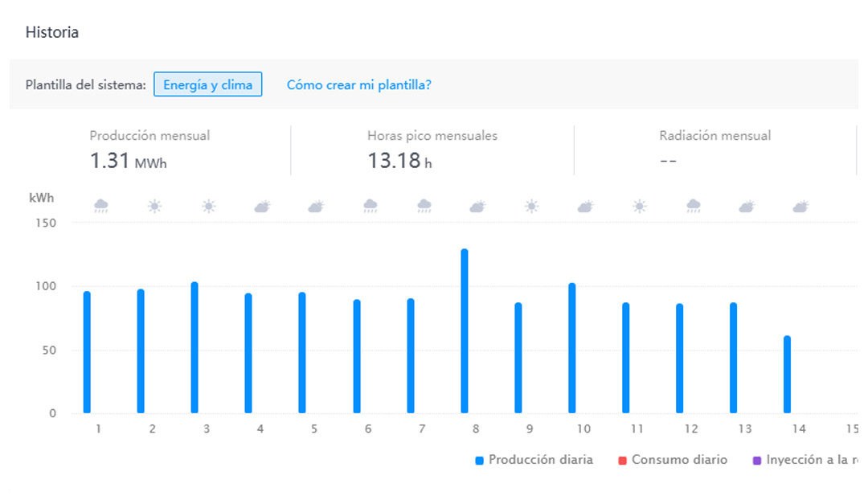This screenshot has width=868, height=496.
Task: Select the tallest production bar on day 8
Action: 464,331
